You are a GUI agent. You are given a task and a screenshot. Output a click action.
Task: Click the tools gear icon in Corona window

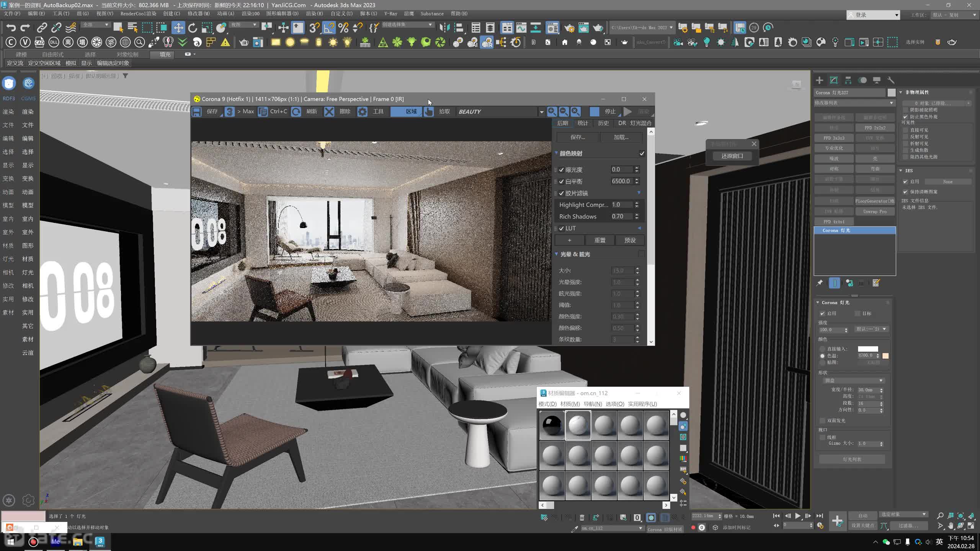[x=362, y=111]
